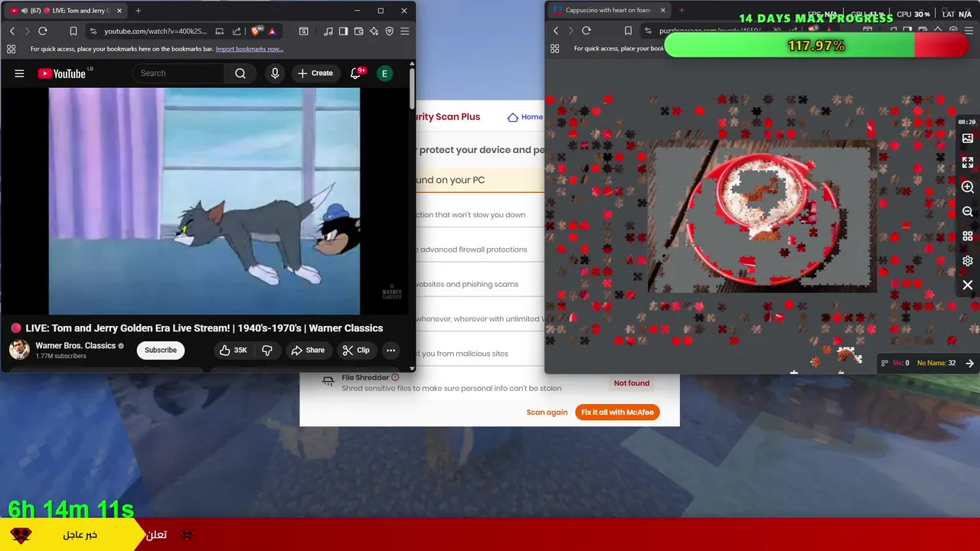Open the Leo AI sparkle icon

(x=374, y=31)
